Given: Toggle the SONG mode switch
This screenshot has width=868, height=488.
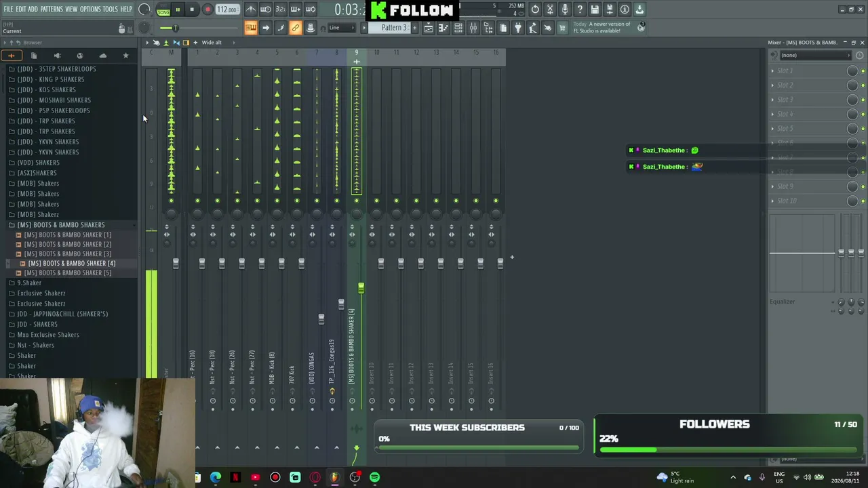Looking at the screenshot, I should point(163,9).
